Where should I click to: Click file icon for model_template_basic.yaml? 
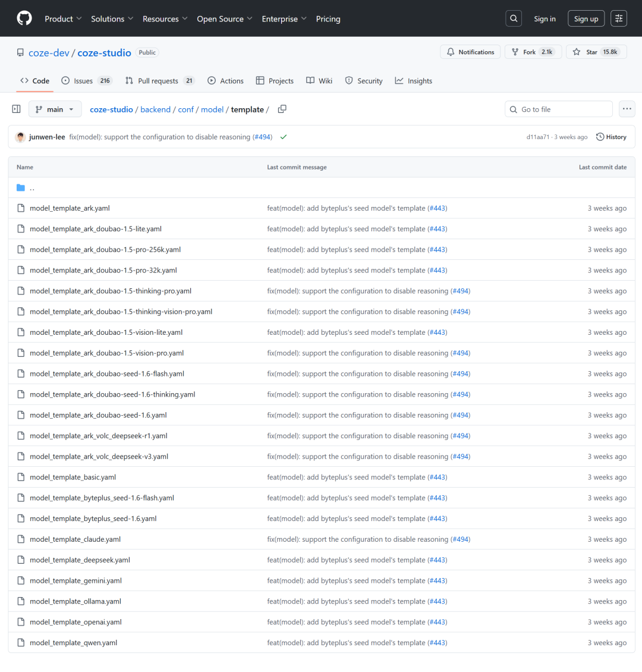click(21, 477)
